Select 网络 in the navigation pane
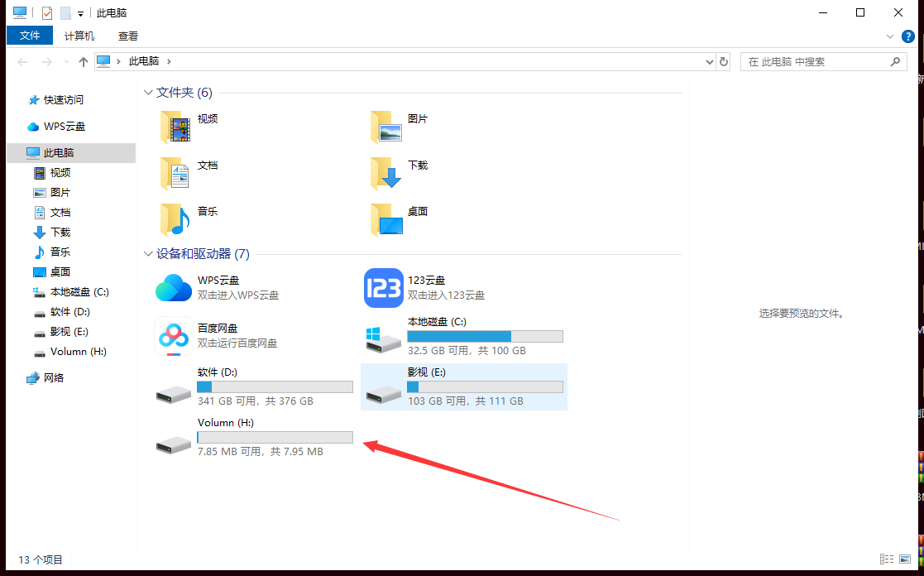Screen dimensions: 924x576 point(54,378)
